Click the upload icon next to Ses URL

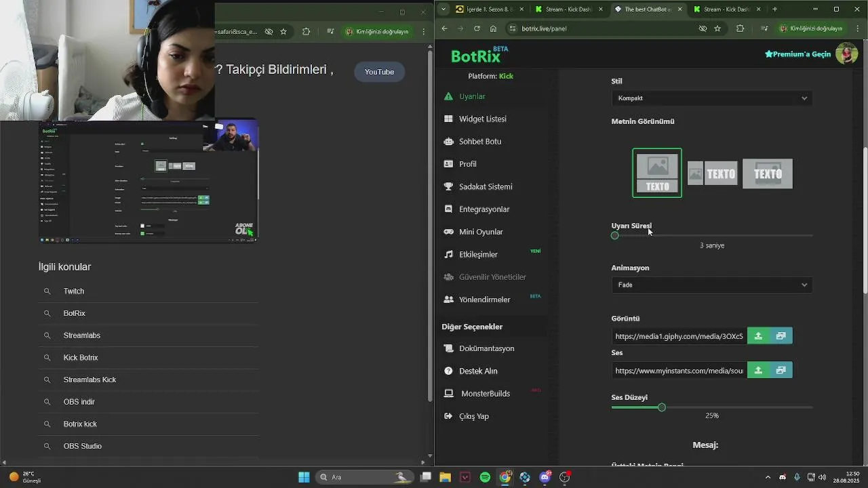pos(758,370)
